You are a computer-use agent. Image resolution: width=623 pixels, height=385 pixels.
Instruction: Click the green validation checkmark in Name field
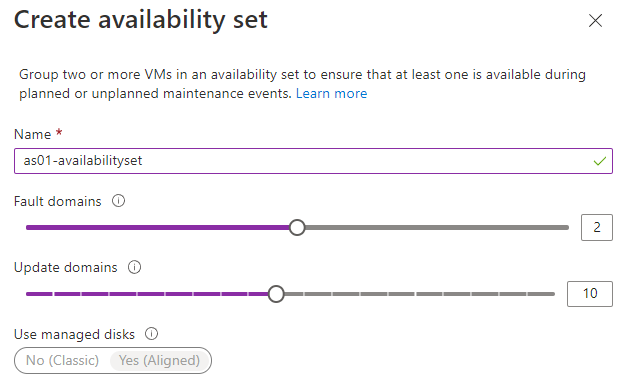pos(600,161)
